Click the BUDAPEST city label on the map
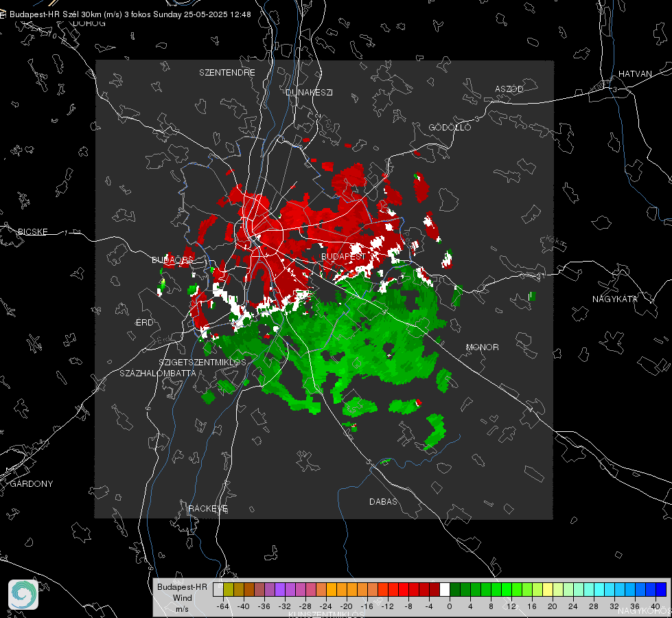Image resolution: width=672 pixels, height=618 pixels. click(343, 256)
